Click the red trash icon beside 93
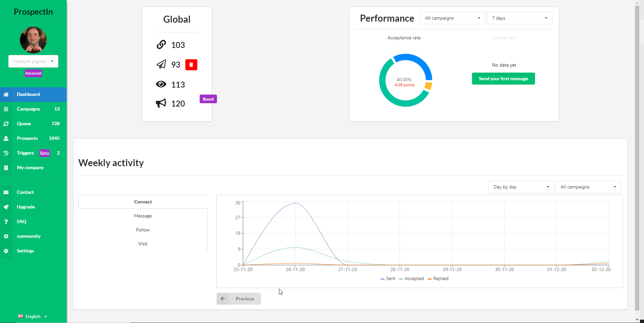The height and width of the screenshot is (323, 644). click(x=191, y=65)
